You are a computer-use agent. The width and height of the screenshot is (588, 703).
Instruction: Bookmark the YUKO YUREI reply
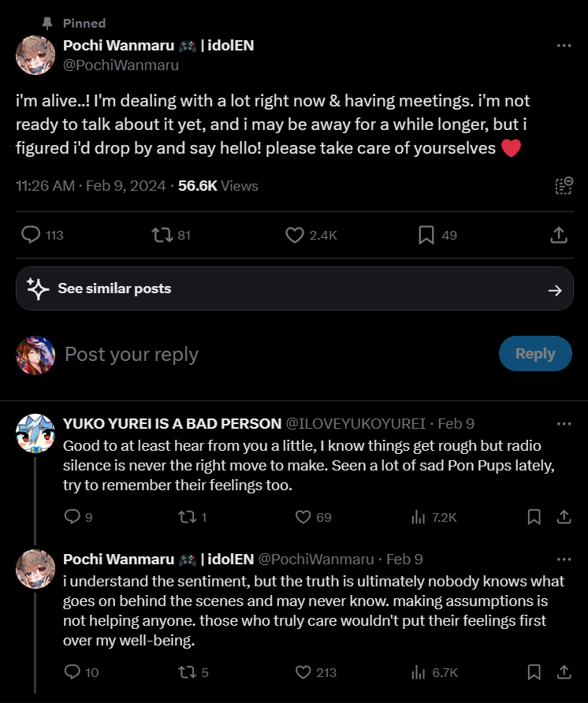(x=534, y=517)
